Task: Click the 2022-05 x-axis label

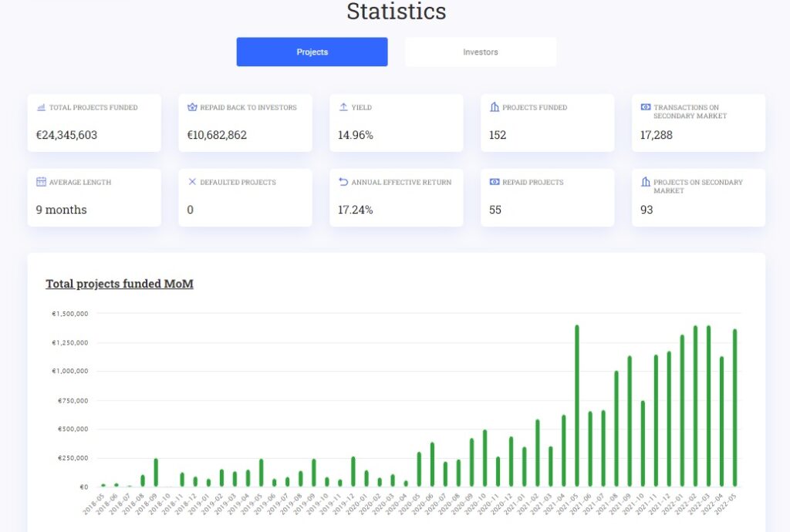Action: (725, 503)
